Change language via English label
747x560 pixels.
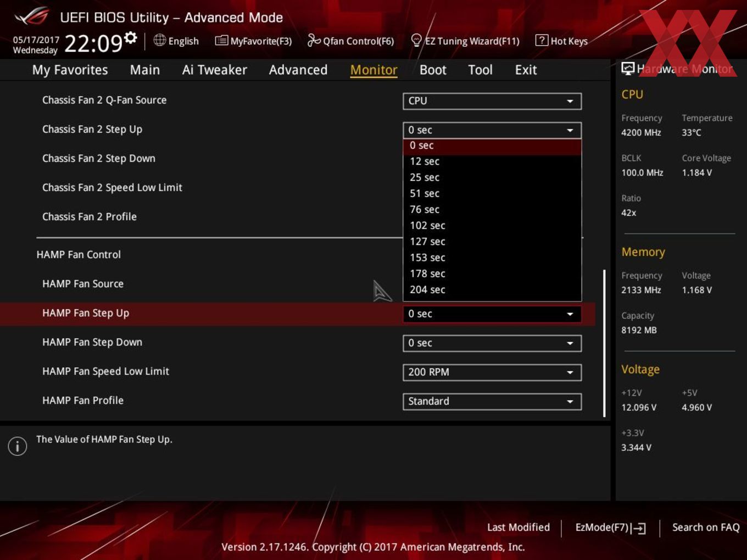click(x=183, y=41)
